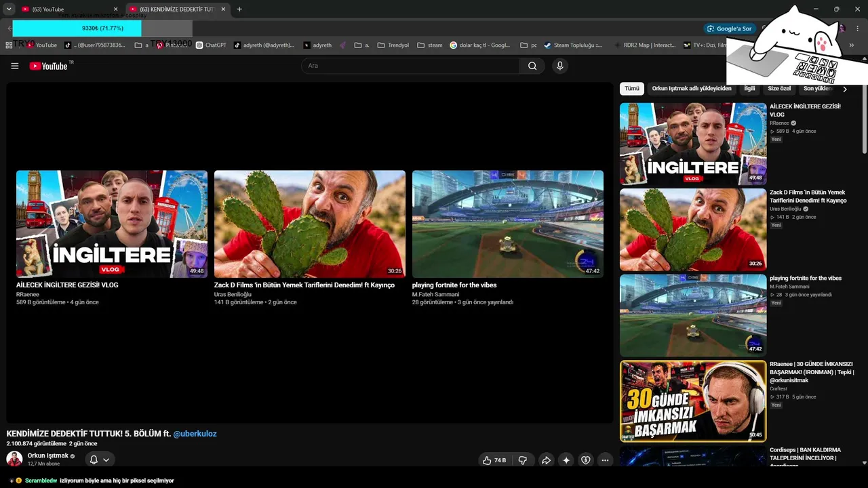Open sidebar cactus thumbnail with 30:26 duration
Image resolution: width=868 pixels, height=488 pixels.
coord(693,230)
